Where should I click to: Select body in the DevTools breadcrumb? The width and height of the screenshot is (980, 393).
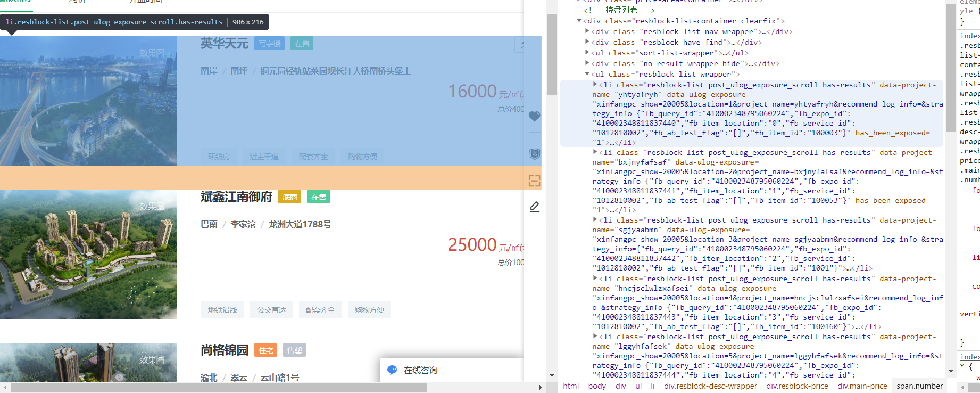[x=597, y=386]
